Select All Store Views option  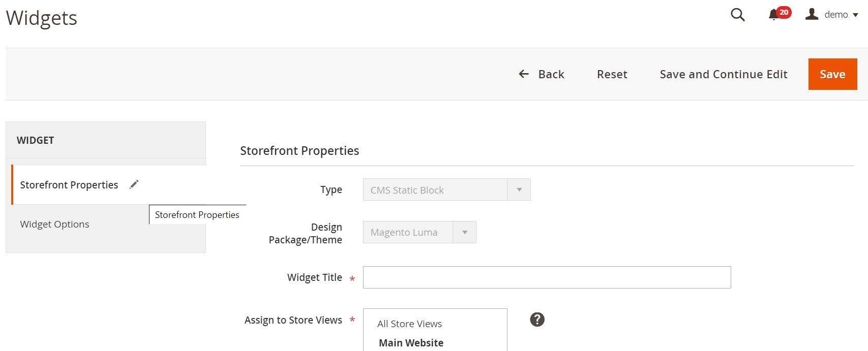click(409, 324)
